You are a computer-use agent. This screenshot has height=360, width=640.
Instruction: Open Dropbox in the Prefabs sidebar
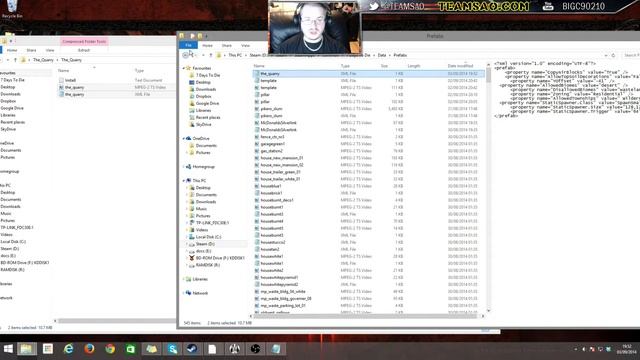click(203, 96)
